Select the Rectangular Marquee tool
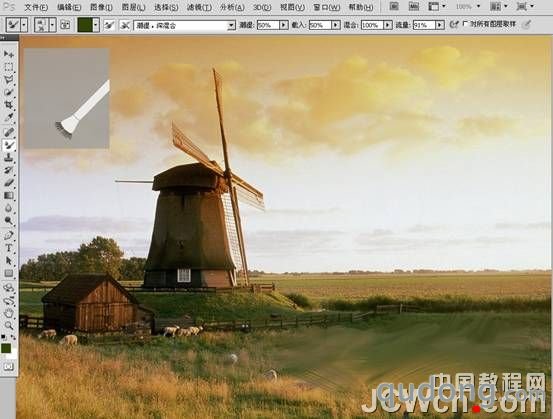 tap(8, 67)
